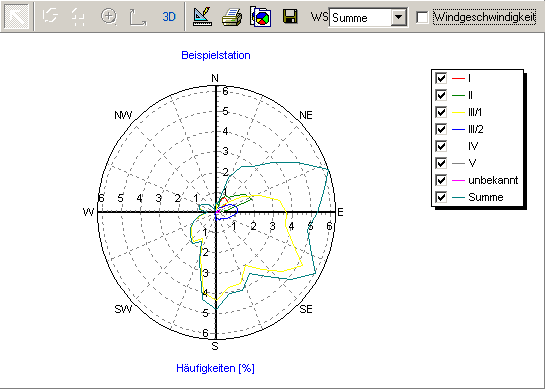The height and width of the screenshot is (389, 545).
Task: Hide the unbekannt series
Action: pyautogui.click(x=441, y=180)
